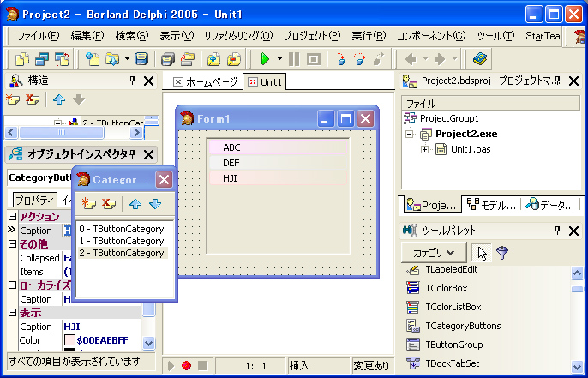Click Add File to Project icon
The width and height of the screenshot is (588, 378).
coord(214,59)
